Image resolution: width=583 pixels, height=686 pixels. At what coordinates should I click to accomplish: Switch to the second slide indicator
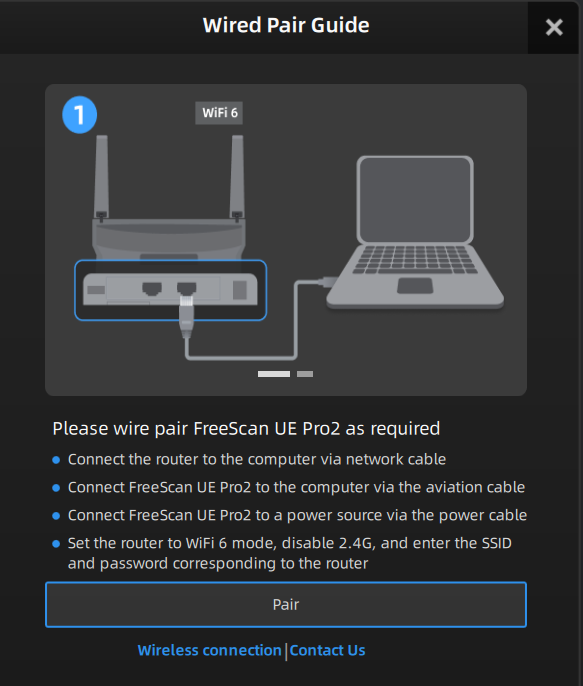click(305, 374)
